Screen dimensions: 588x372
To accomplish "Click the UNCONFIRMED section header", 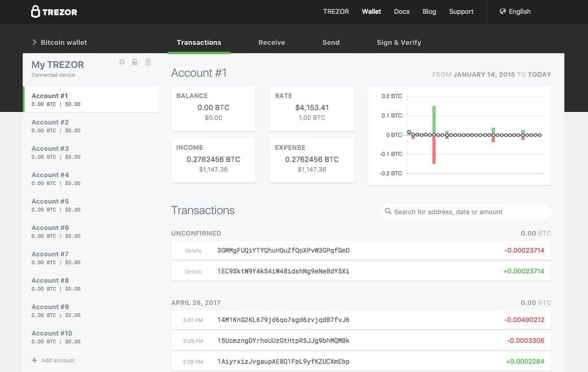I will click(x=196, y=233).
